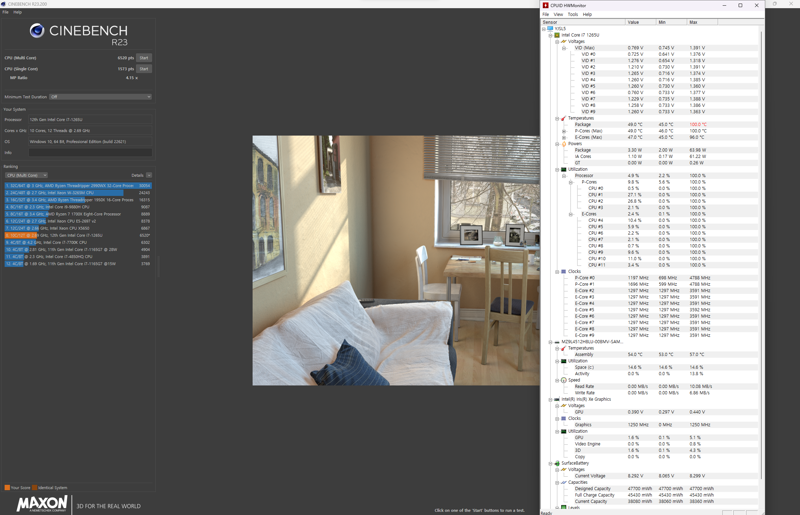The width and height of the screenshot is (800, 515).
Task: Click the computer icon at tree root
Action: (x=550, y=29)
